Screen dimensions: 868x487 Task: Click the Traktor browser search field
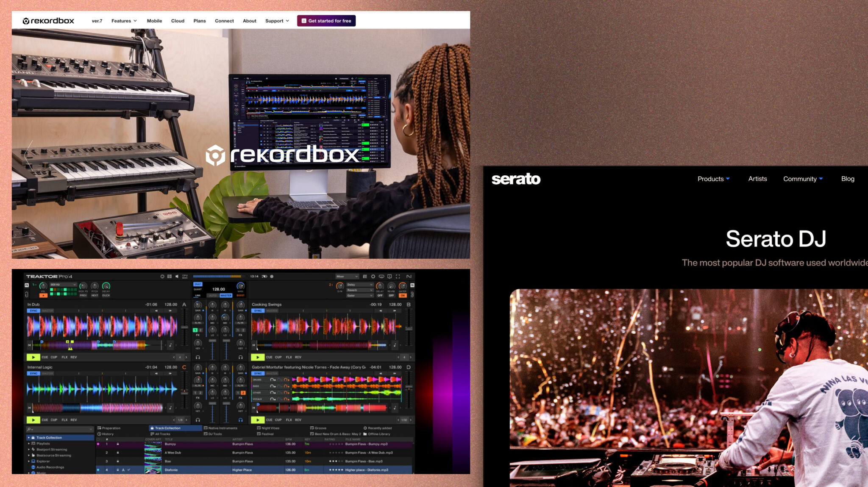coord(60,429)
